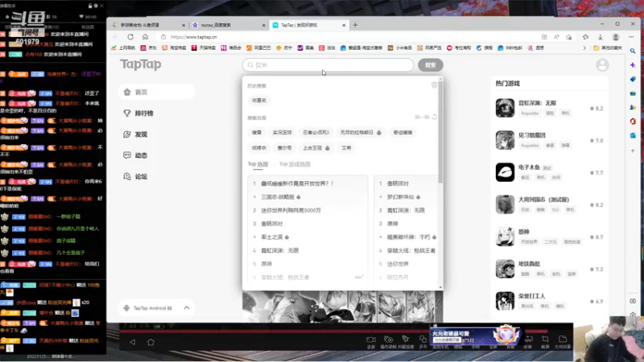Open 荣誉打工人 game icon
The width and height of the screenshot is (644, 362).
(x=505, y=301)
